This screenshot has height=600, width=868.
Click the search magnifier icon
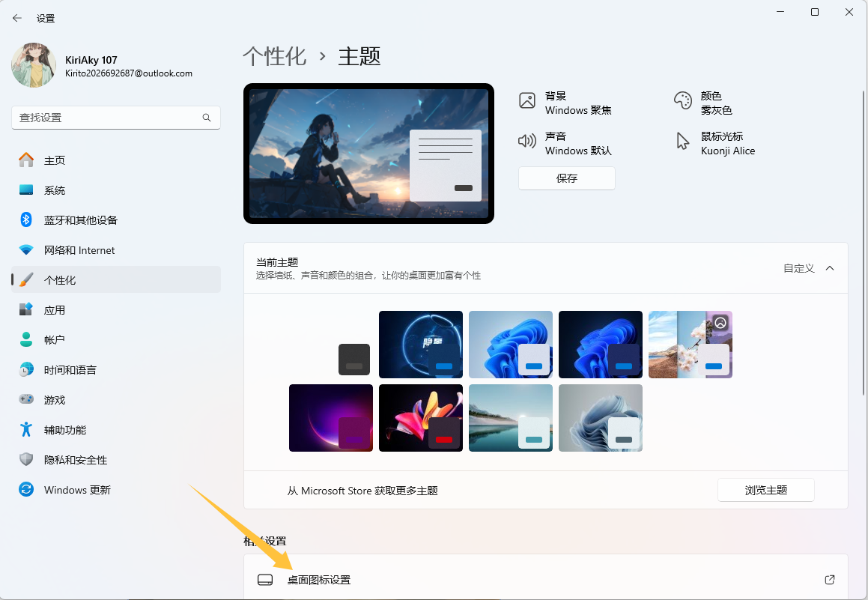[x=207, y=118]
